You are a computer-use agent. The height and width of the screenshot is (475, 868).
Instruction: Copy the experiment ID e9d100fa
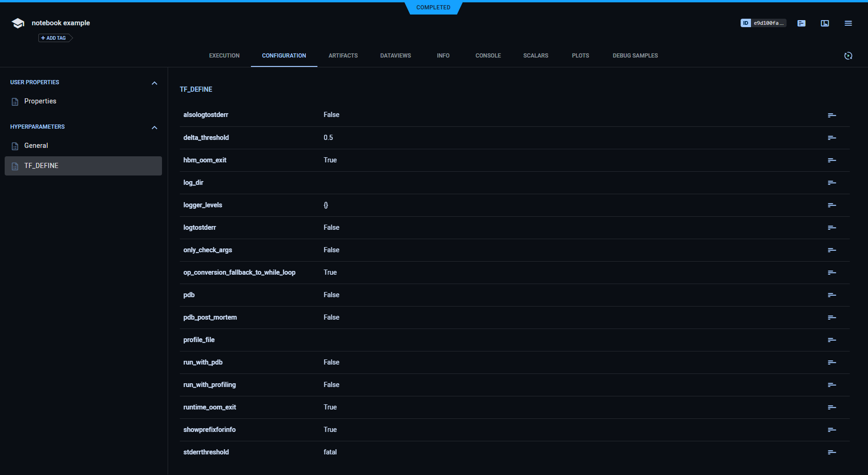[763, 23]
